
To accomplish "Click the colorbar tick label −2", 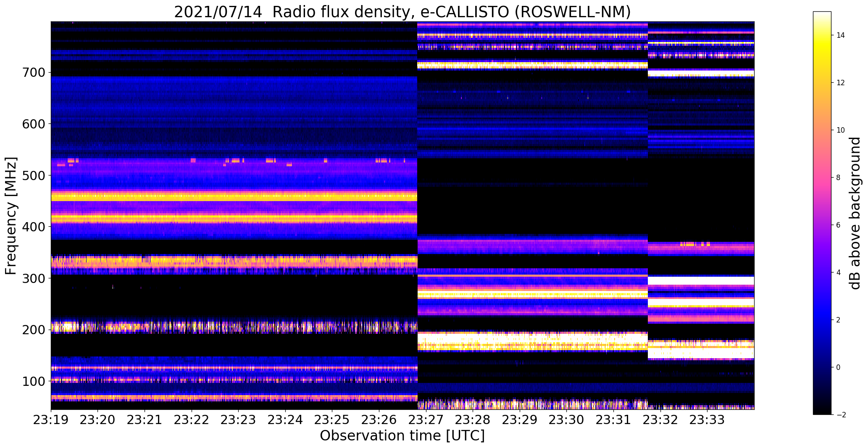I will click(x=841, y=415).
